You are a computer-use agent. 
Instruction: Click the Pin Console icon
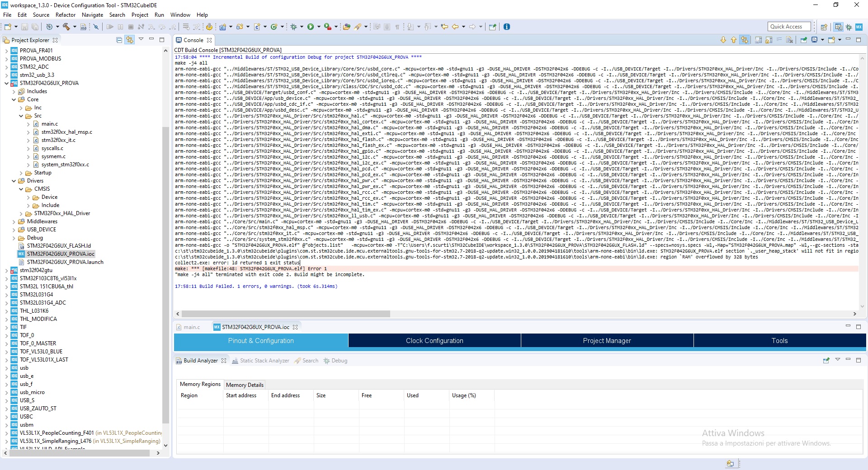point(803,40)
